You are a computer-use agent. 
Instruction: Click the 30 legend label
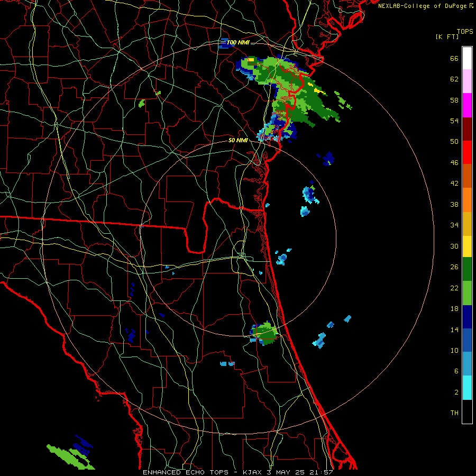pos(454,246)
